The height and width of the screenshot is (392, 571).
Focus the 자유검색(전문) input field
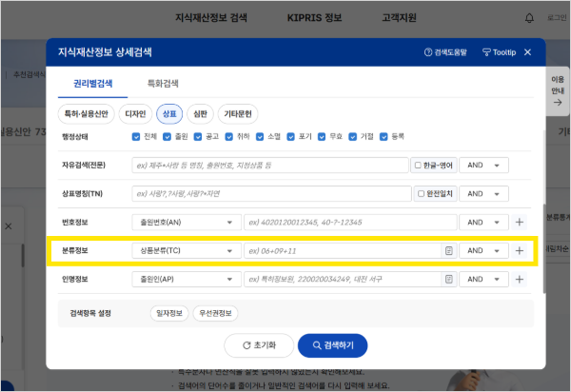click(x=270, y=166)
